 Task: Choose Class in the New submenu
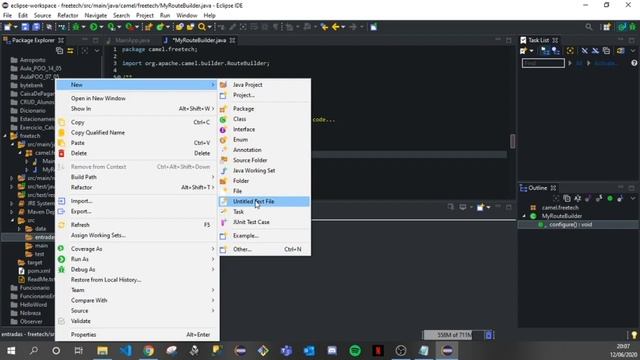coord(264,119)
